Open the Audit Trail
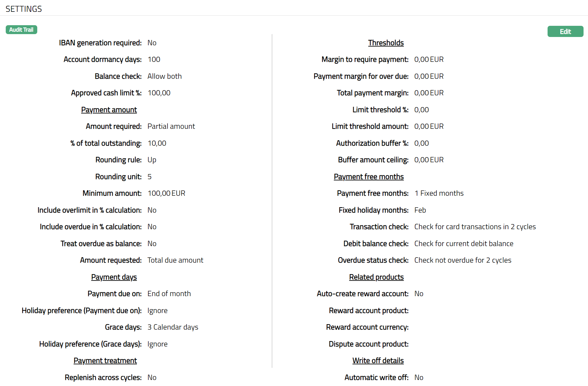Image resolution: width=588 pixels, height=386 pixels. tap(21, 30)
